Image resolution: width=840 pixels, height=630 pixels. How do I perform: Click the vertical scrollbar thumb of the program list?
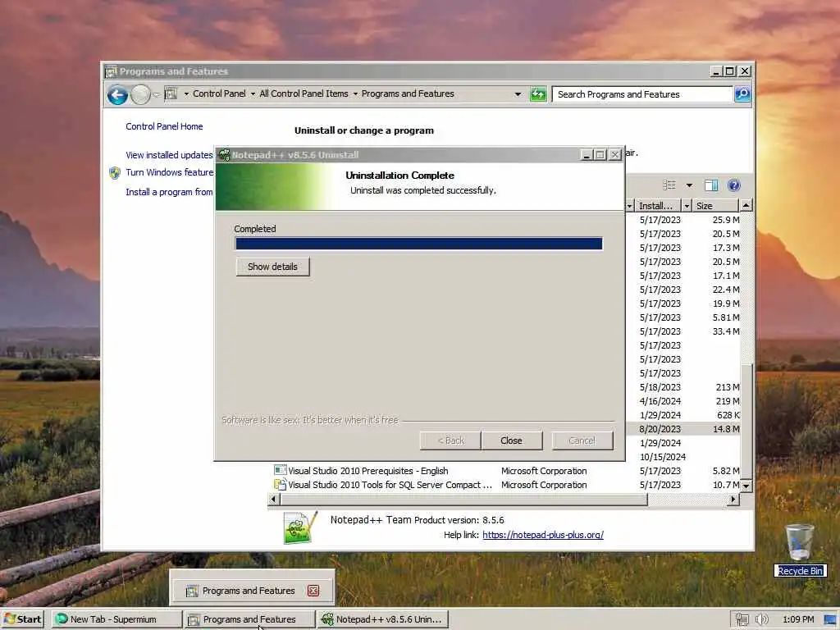point(746,422)
